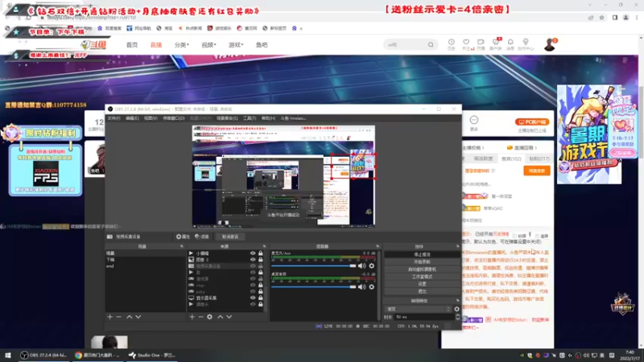Click second mixer channel volume slider

pyautogui.click(x=313, y=287)
